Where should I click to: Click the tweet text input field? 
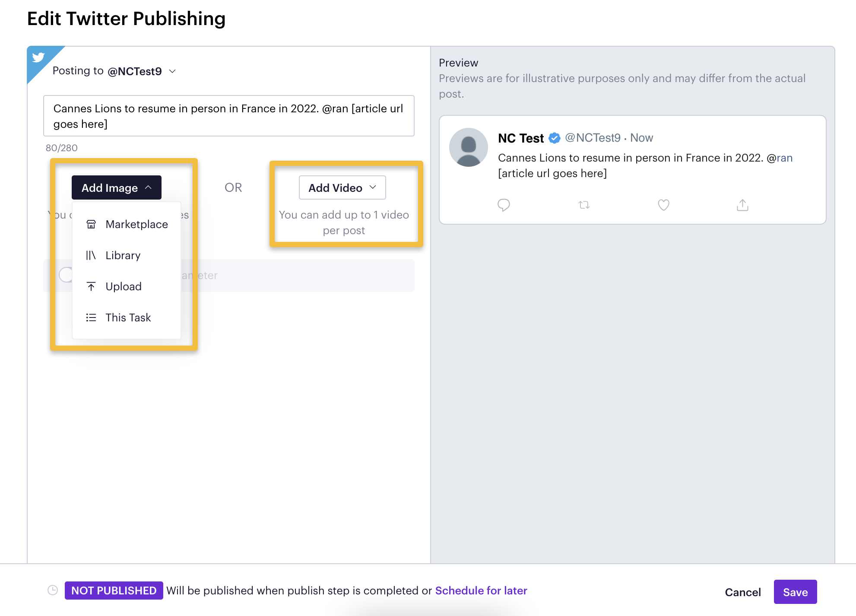[228, 116]
